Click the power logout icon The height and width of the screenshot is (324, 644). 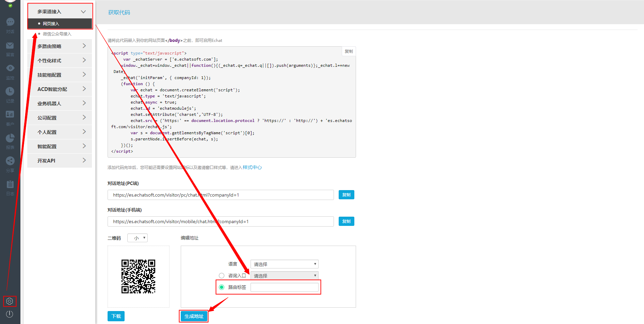pos(10,314)
